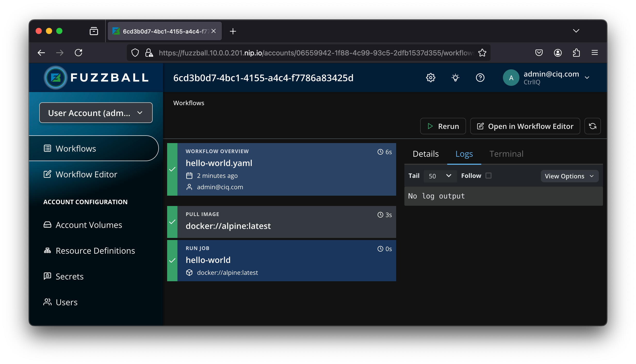This screenshot has width=636, height=364.
Task: Expand User Account selector dropdown
Action: (x=96, y=113)
